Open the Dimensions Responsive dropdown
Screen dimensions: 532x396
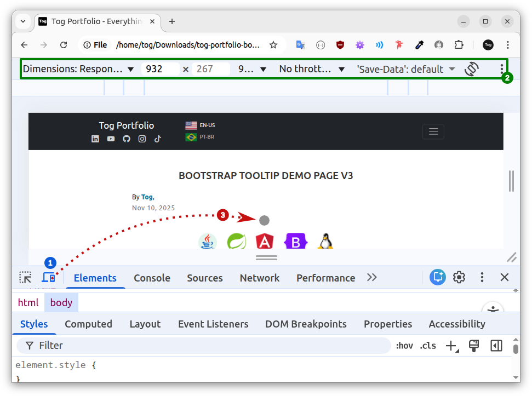click(78, 69)
